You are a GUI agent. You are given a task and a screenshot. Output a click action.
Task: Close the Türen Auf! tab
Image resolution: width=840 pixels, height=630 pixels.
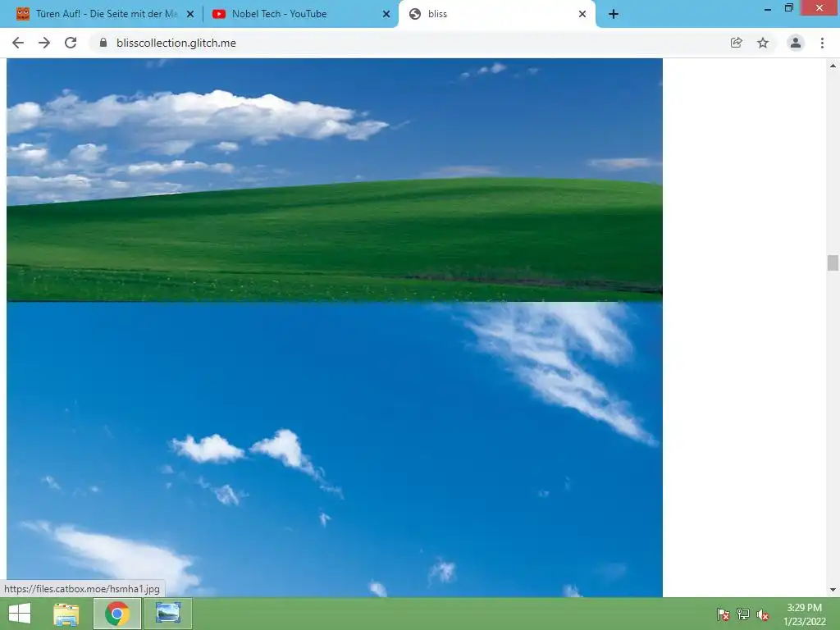[x=190, y=14]
